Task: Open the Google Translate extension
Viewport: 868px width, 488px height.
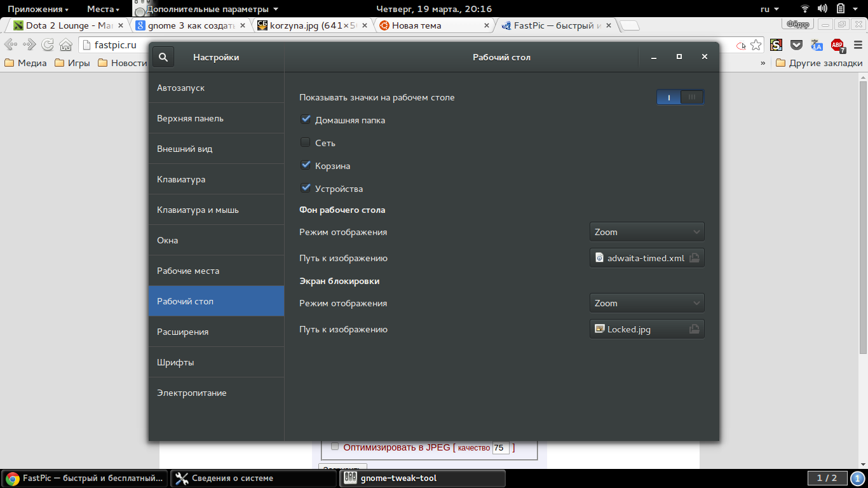Action: [817, 45]
